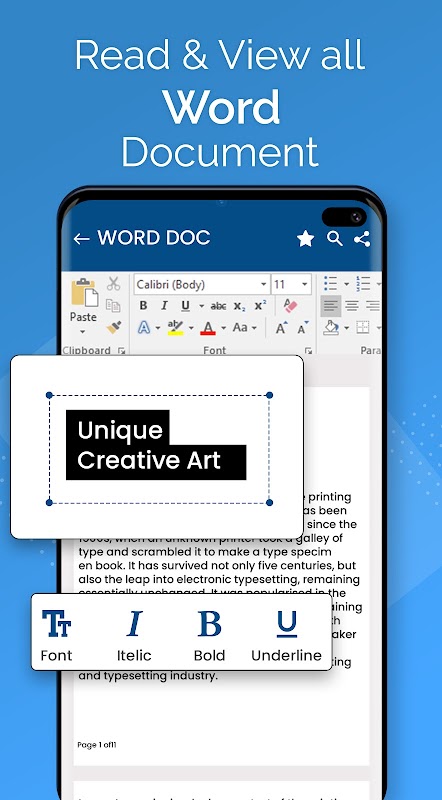Viewport: 442px width, 800px height.
Task: Click the WORD DOC title text
Action: click(x=154, y=238)
